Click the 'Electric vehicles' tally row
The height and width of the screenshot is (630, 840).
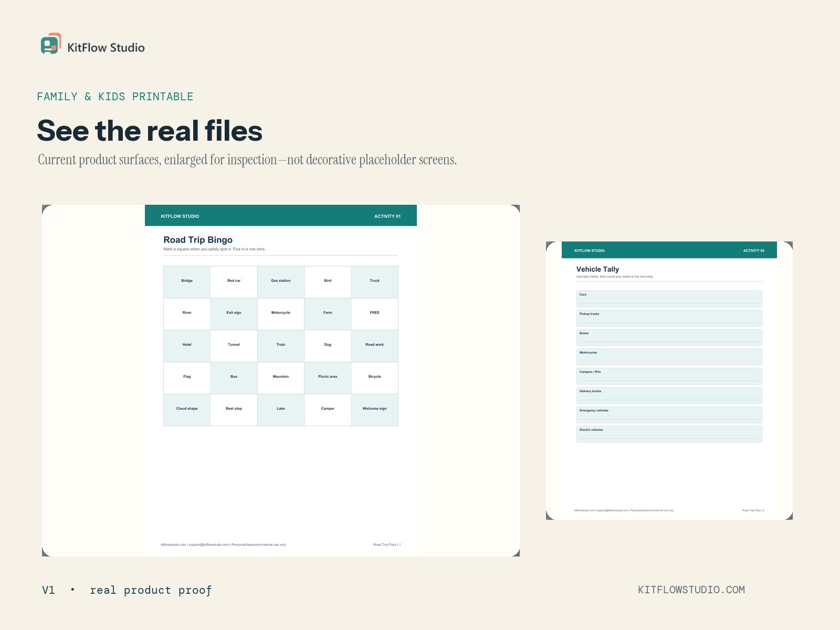click(669, 434)
